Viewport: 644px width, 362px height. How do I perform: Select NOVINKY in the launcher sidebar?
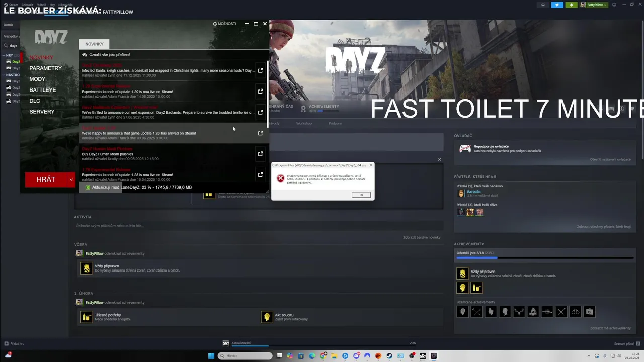click(41, 58)
